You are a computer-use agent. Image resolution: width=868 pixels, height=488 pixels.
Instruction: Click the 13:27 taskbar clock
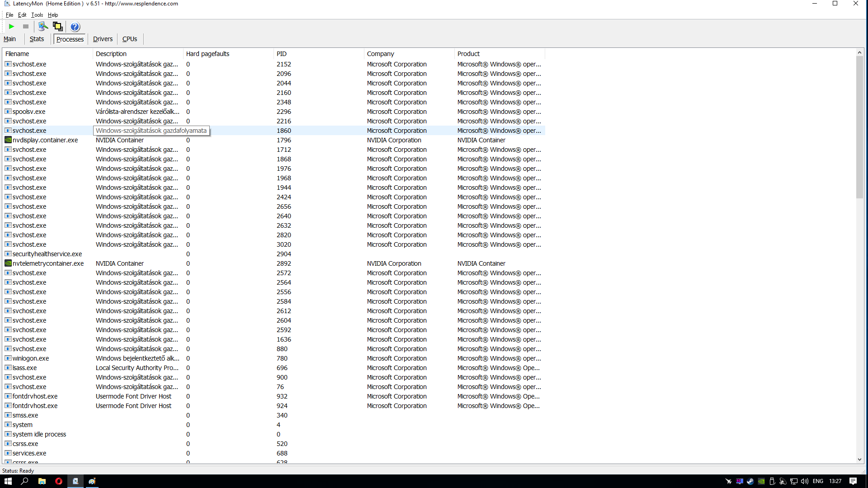point(835,481)
